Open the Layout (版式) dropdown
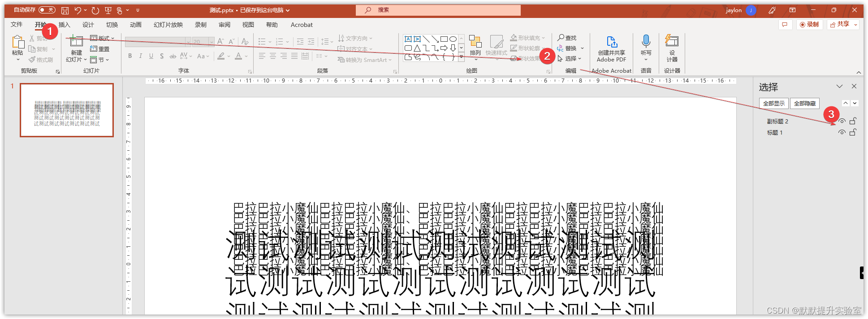Screen dimensions: 868x319 (x=102, y=38)
